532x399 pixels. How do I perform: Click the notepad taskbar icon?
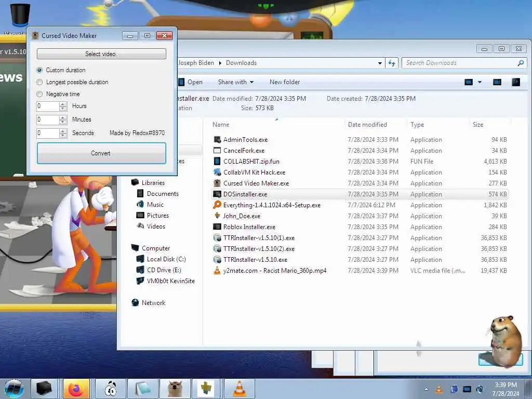tap(143, 389)
